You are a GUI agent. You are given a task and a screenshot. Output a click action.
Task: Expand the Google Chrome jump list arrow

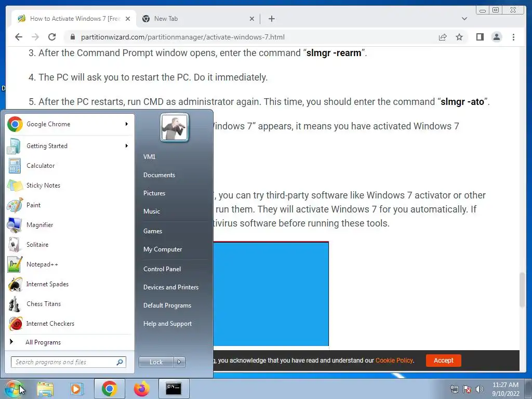point(127,124)
